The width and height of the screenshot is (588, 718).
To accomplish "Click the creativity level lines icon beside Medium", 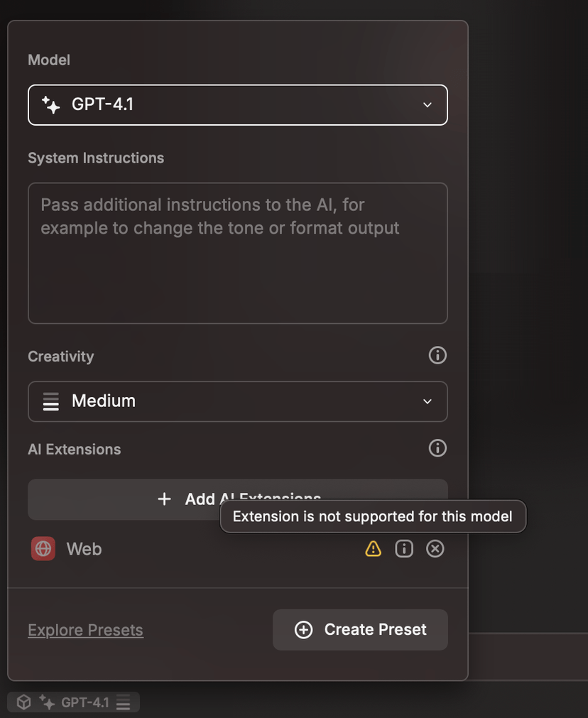I will (x=50, y=401).
